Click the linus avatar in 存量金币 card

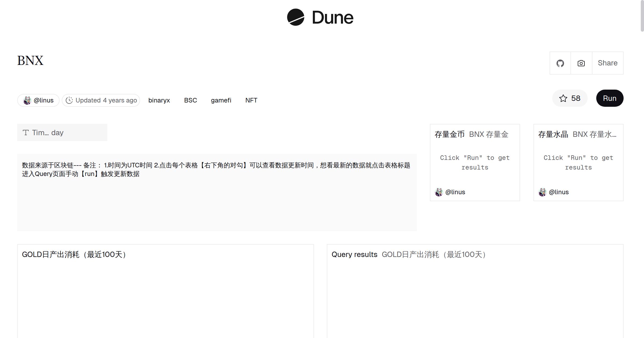tap(439, 192)
